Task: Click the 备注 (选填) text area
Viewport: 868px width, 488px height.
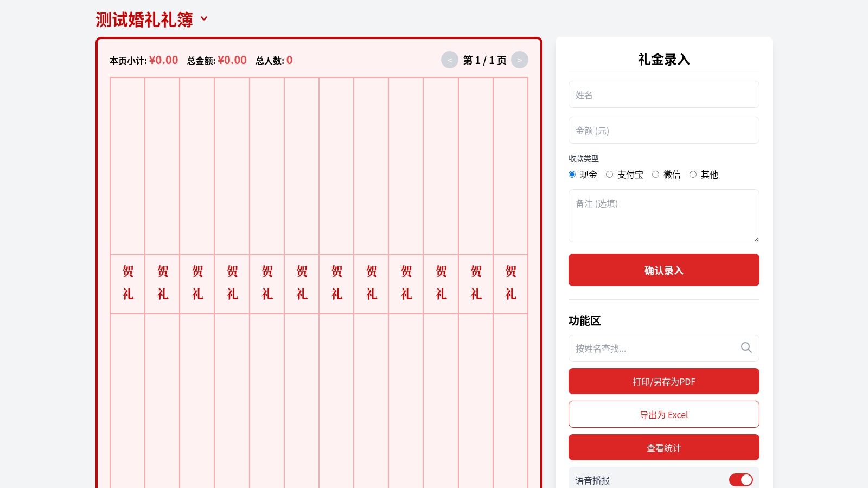Action: (664, 216)
